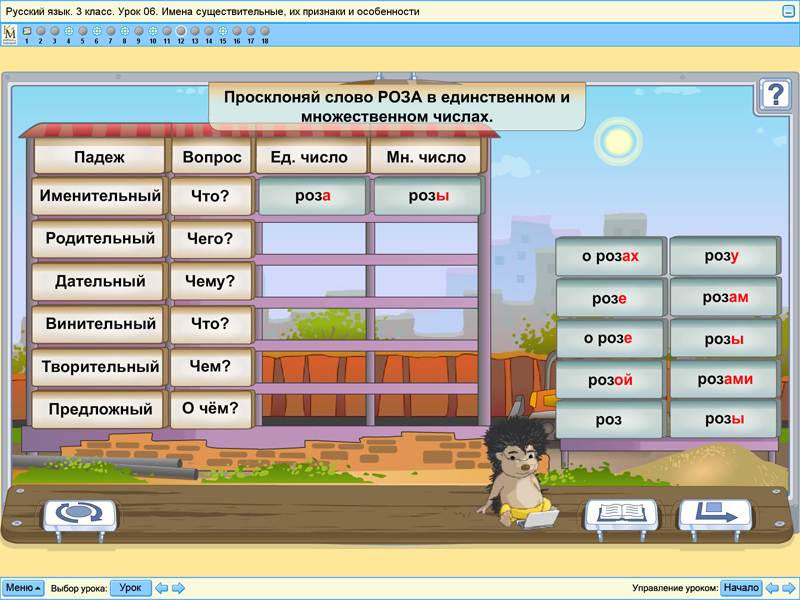Click the restart arrows icon on the desk
The width and height of the screenshot is (800, 600).
point(80,512)
